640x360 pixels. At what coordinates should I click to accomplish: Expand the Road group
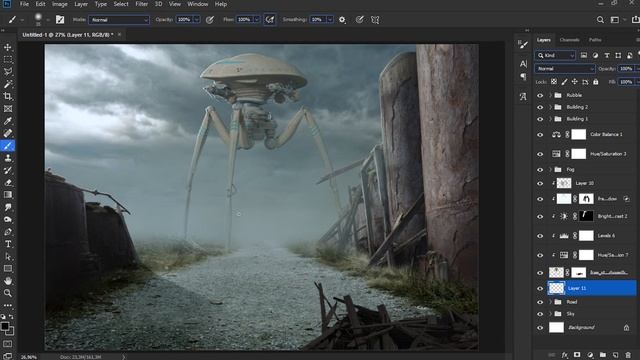[550, 302]
